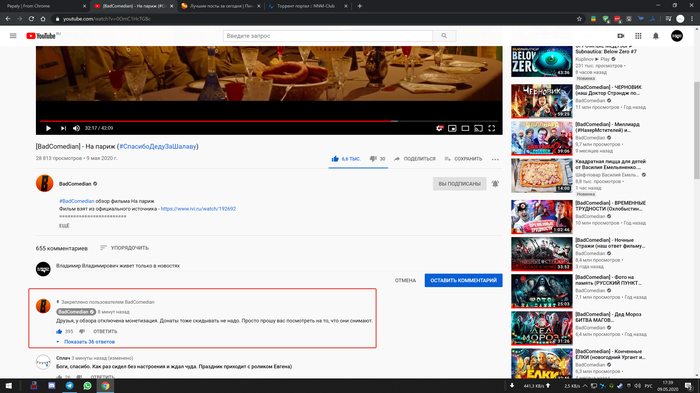Viewport: 700px width, 393px height.
Task: Skip to the next video
Action: 63,128
